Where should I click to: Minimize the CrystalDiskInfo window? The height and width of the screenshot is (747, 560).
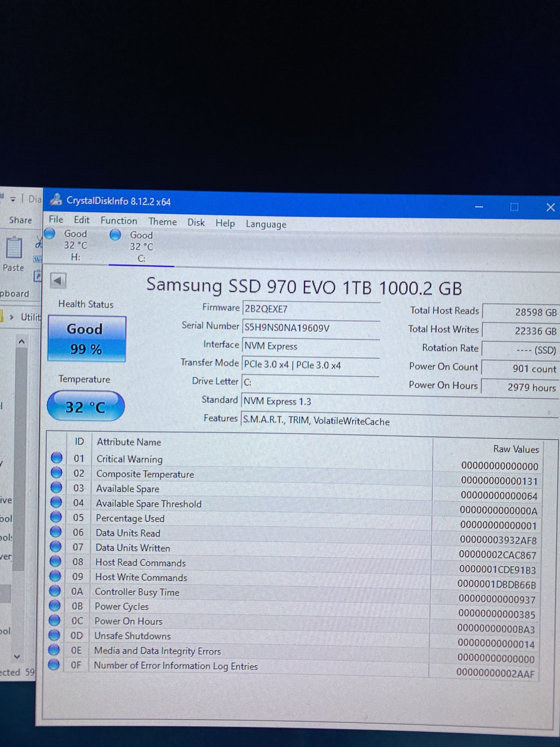(x=479, y=206)
